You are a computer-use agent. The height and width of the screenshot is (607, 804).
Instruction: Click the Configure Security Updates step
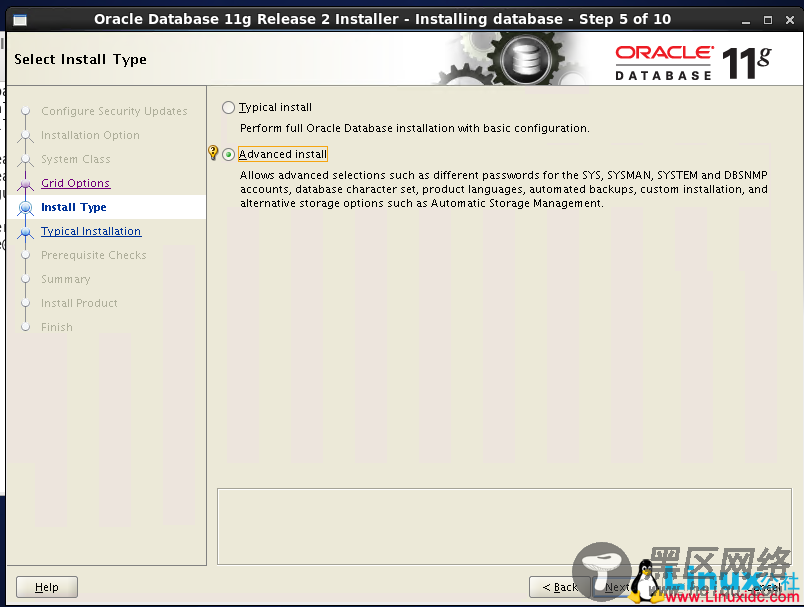coord(114,111)
